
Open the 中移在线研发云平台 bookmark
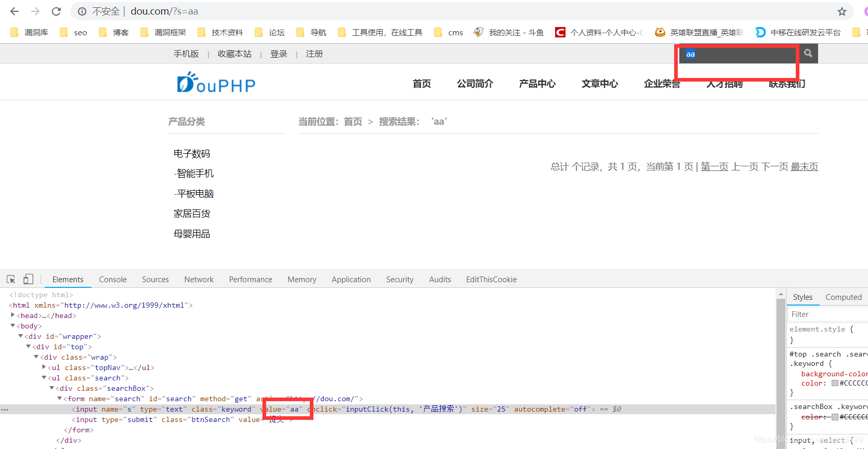798,32
